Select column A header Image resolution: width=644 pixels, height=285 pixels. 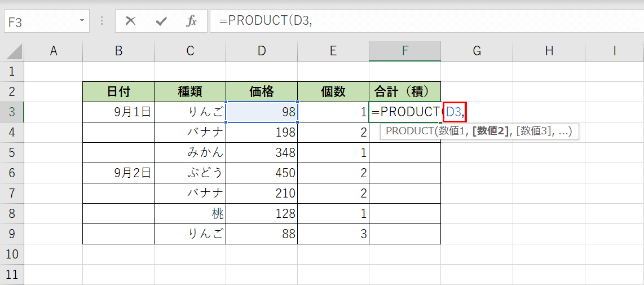point(53,51)
